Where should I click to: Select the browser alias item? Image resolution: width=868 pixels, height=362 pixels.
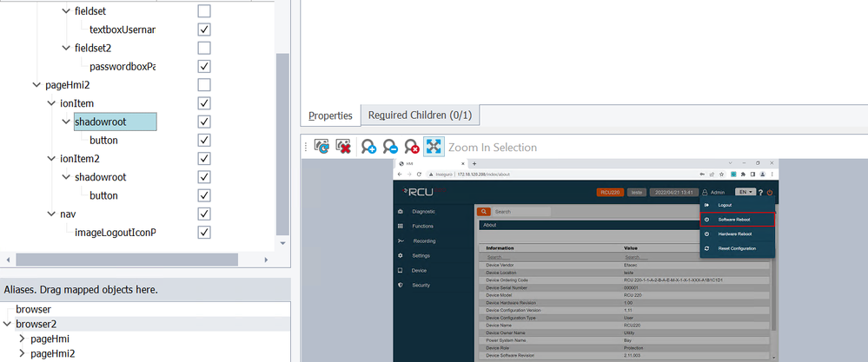(x=33, y=310)
